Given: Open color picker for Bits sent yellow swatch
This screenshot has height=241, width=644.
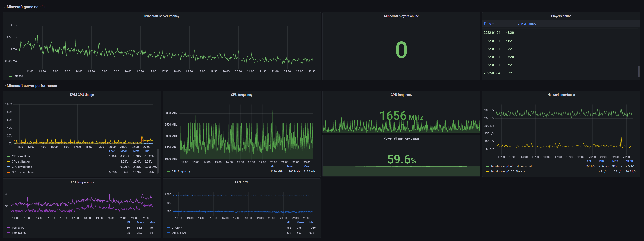Looking at the screenshot, I should point(488,172).
